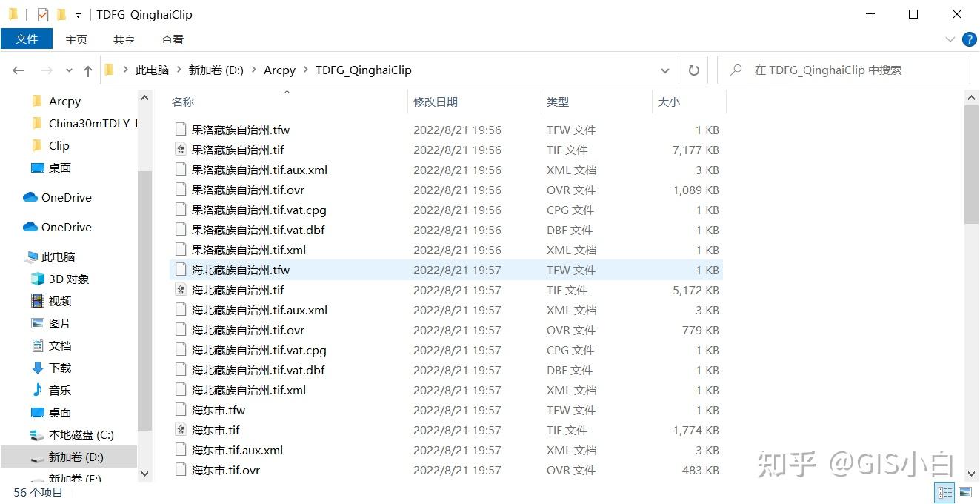Viewport: 980px width, 504px height.
Task: Click the file icon of 果洛藏族自治州.tif.aux.xml
Action: tap(180, 170)
